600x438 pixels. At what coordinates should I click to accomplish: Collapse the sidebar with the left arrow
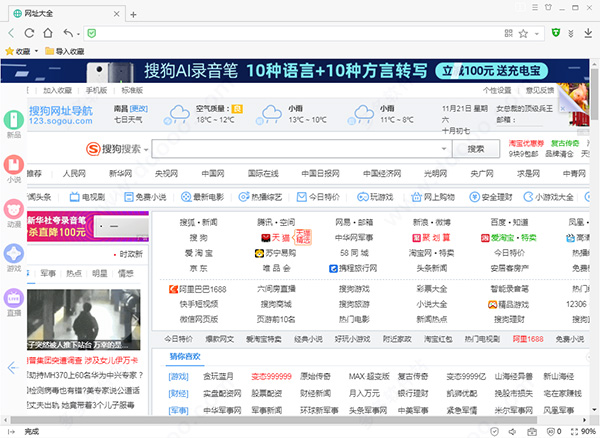coord(13,368)
